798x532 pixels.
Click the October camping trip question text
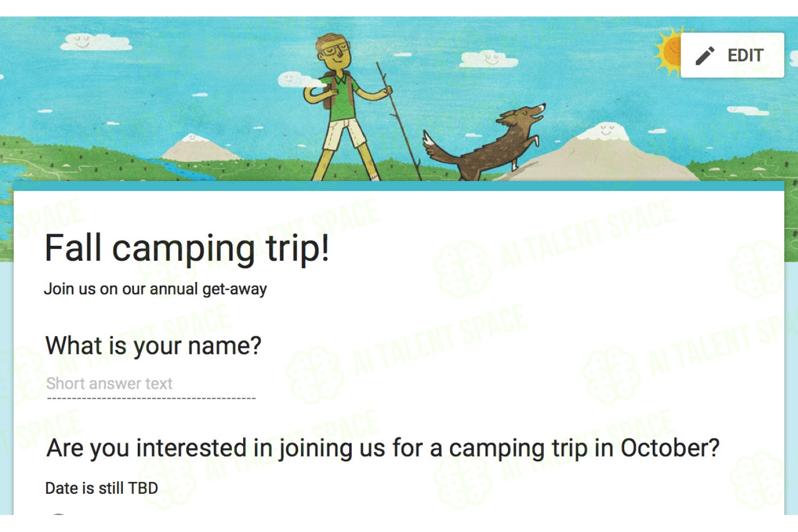tap(383, 448)
